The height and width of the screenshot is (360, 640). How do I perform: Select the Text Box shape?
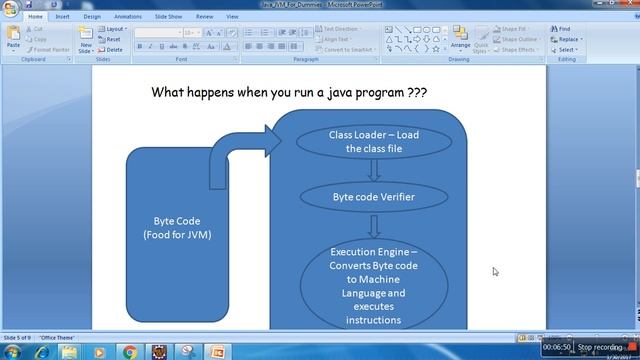click(389, 30)
